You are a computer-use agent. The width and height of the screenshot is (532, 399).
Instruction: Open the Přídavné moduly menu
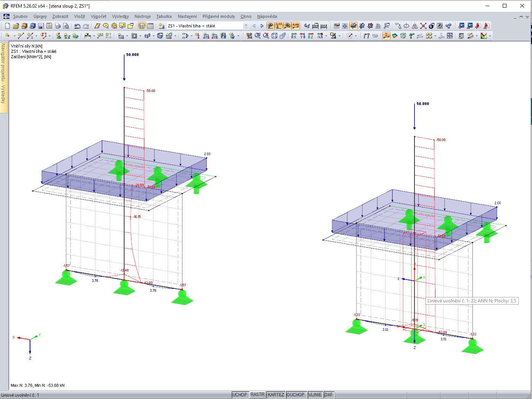click(218, 16)
